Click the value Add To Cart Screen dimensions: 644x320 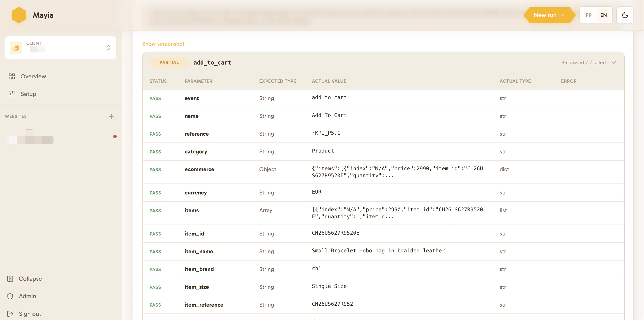click(329, 115)
